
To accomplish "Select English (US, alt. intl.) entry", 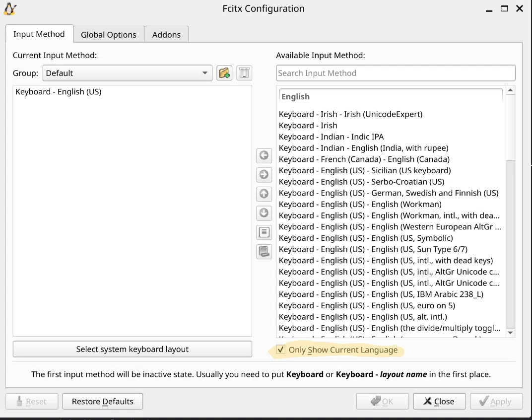I will 391,316.
